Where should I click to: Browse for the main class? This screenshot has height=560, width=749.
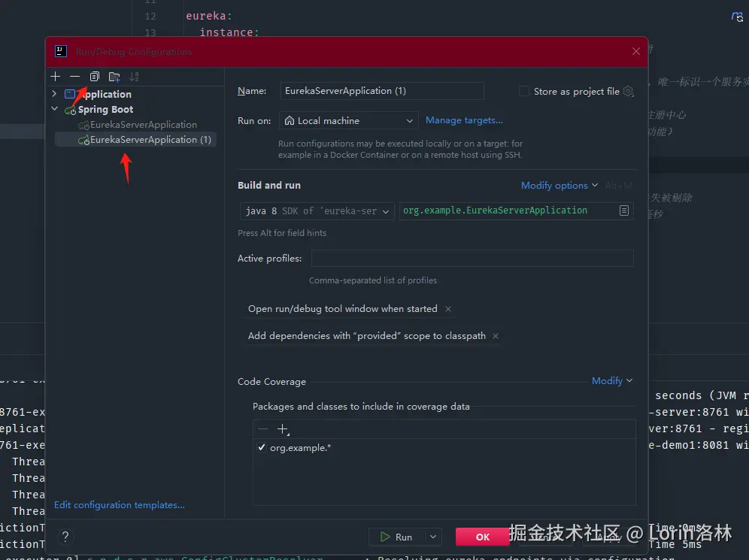coord(624,210)
